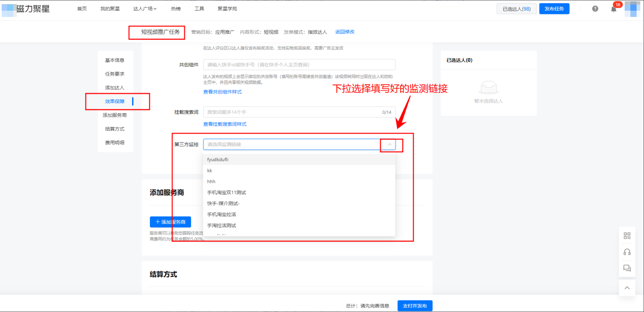Image resolution: width=644 pixels, height=312 pixels.
Task: Click the back-to-top arrow icon
Action: pyautogui.click(x=627, y=288)
